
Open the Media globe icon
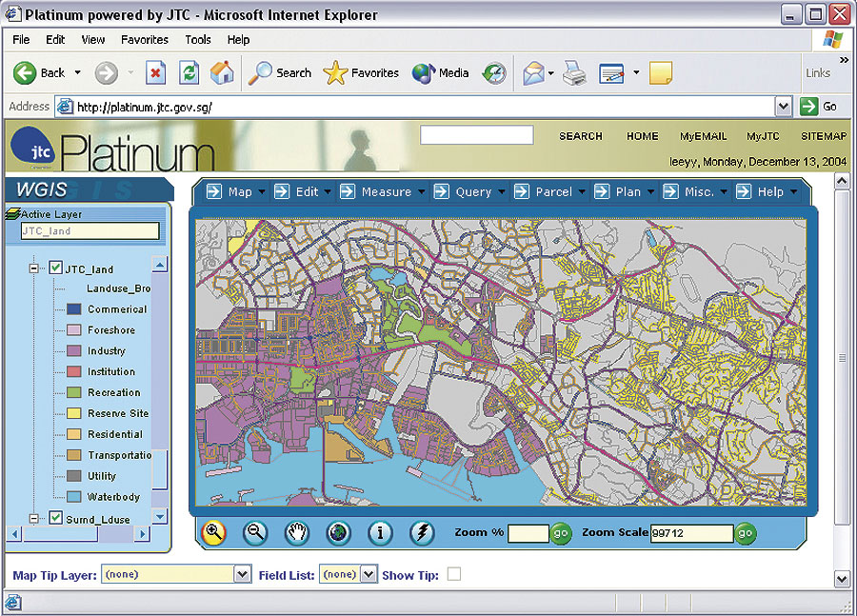point(423,72)
